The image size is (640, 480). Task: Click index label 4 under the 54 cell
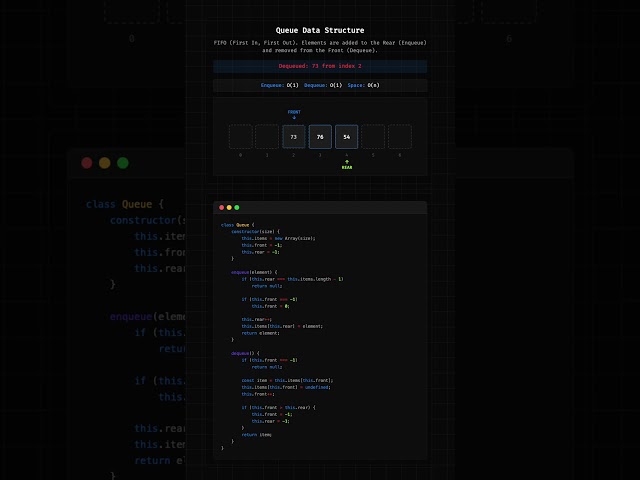[347, 155]
